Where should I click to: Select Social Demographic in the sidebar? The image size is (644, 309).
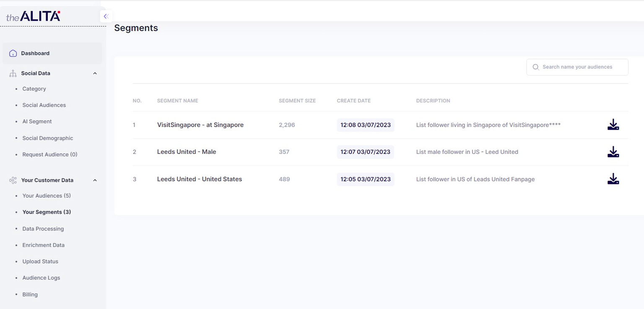pyautogui.click(x=48, y=138)
